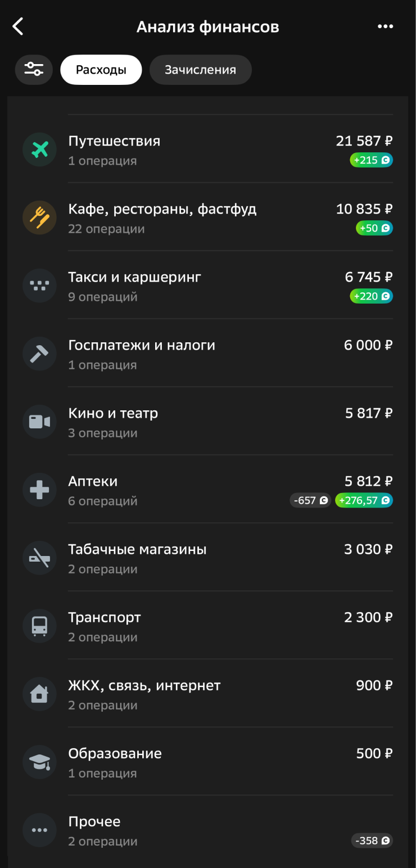Tap the fork and knife Cafe icon

coord(39,218)
